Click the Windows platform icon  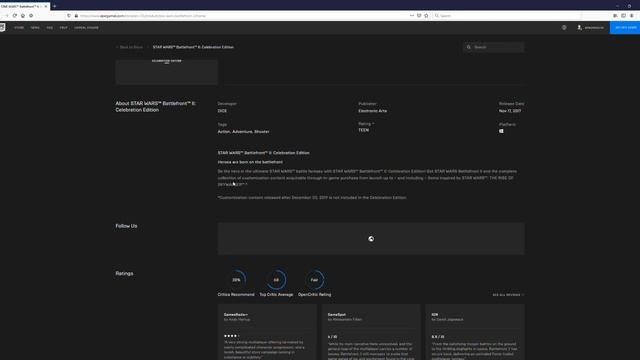[501, 131]
